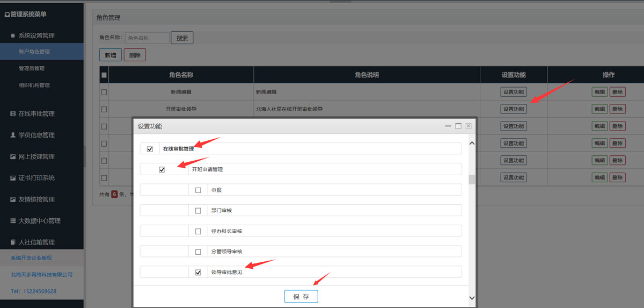Open 管理员管理 in the sidebar
Image resolution: width=644 pixels, height=308 pixels.
[32, 68]
